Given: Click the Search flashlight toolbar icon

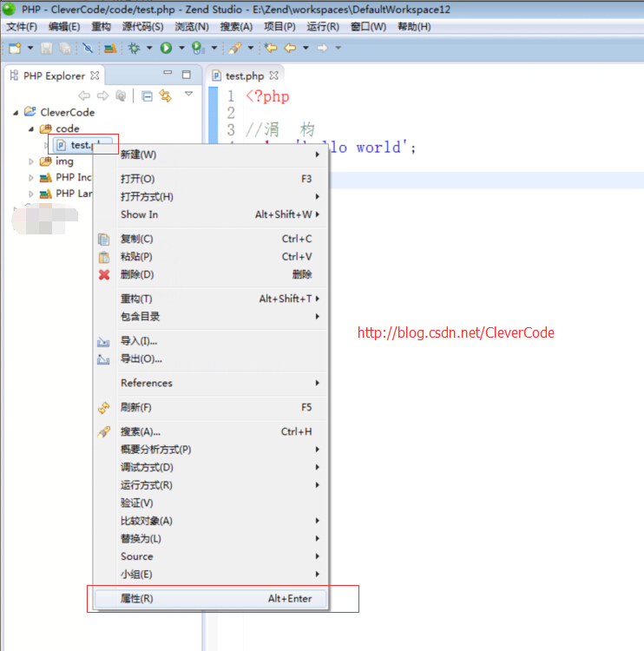Looking at the screenshot, I should click(x=235, y=48).
